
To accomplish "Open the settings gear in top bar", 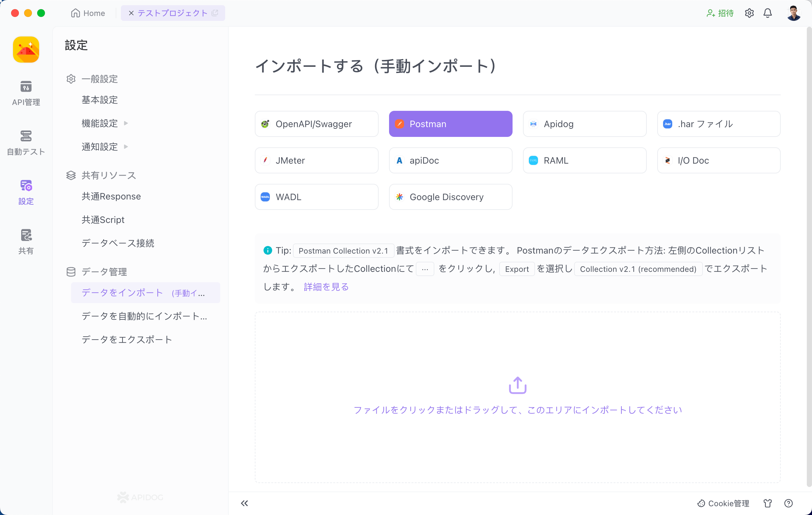I will coord(749,13).
